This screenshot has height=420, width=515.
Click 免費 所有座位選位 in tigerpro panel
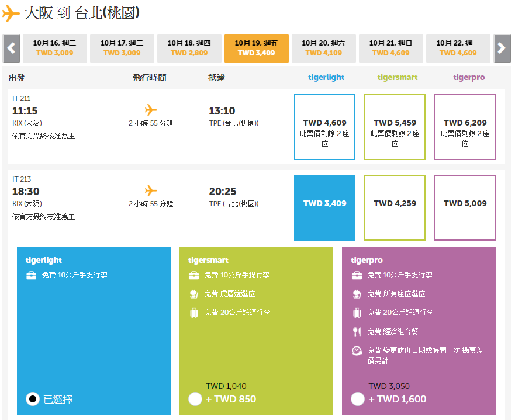[396, 294]
